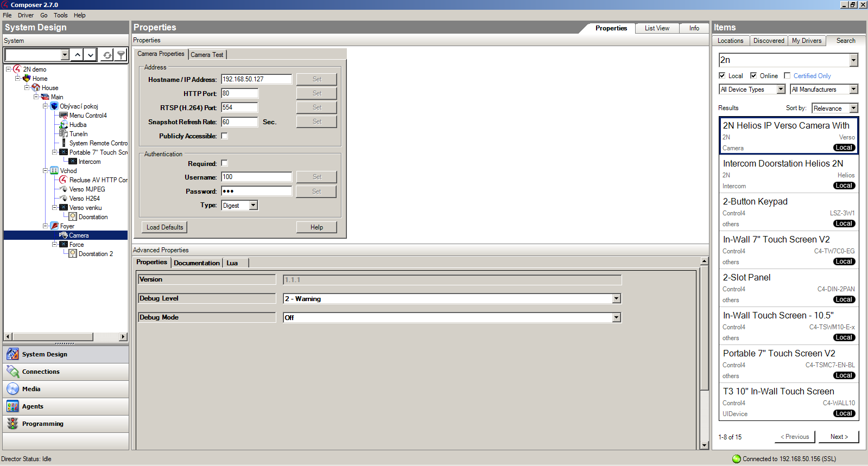The width and height of the screenshot is (868, 466).
Task: Toggle the authentication Required checkbox
Action: (224, 163)
